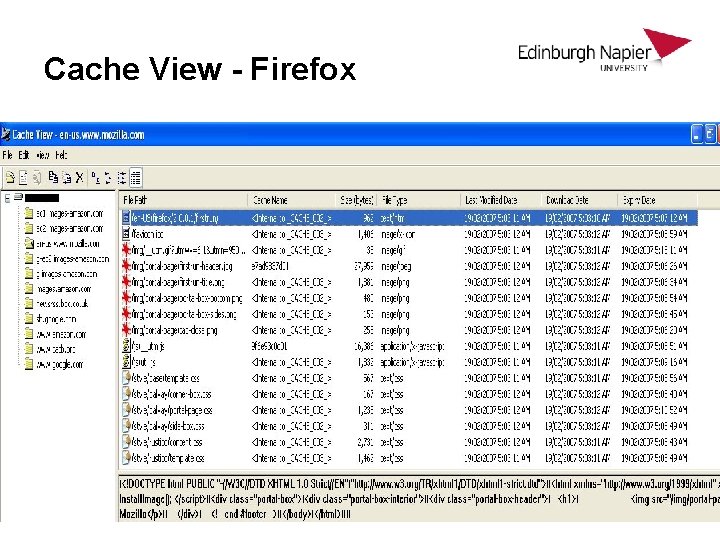Select the www.amazon.com folder
720x540 pixels.
tap(55, 334)
